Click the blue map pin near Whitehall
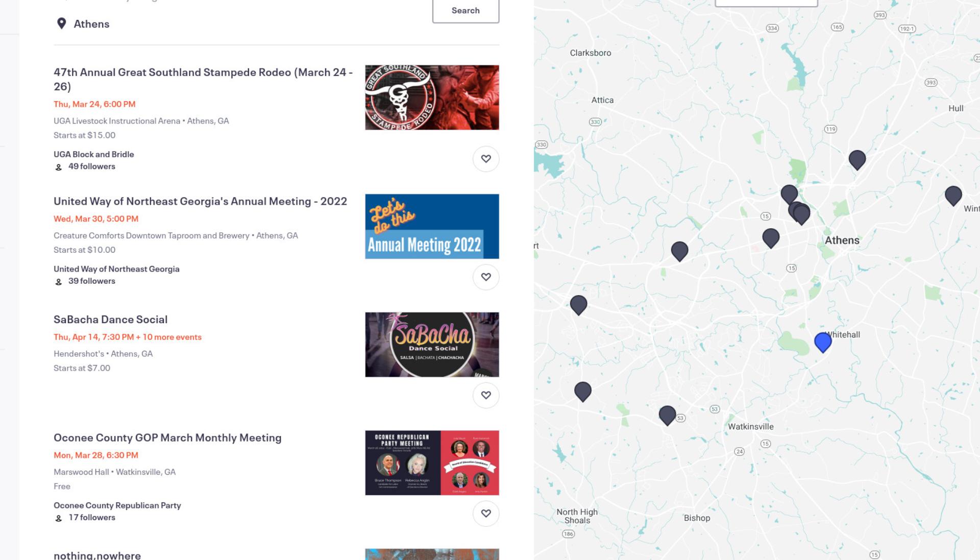 [x=823, y=342]
